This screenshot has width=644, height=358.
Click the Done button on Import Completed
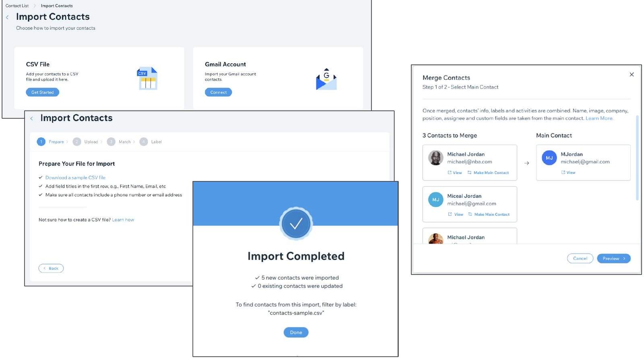point(296,332)
